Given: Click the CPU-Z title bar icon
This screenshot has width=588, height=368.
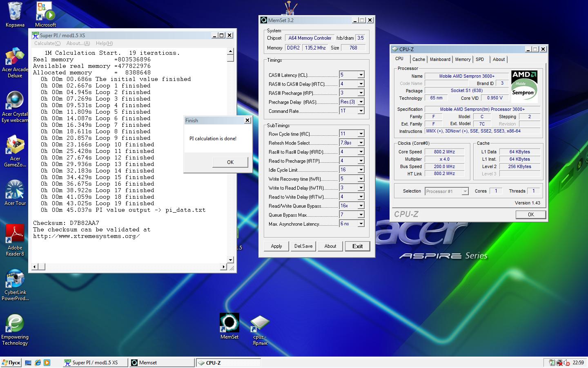Looking at the screenshot, I should coord(395,49).
